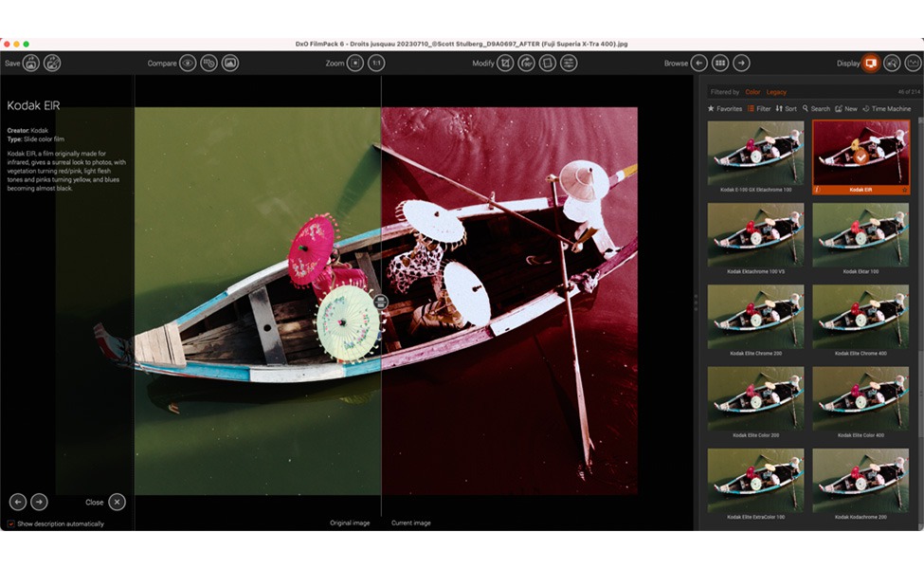
Task: Click the Color filter tag
Action: (752, 92)
